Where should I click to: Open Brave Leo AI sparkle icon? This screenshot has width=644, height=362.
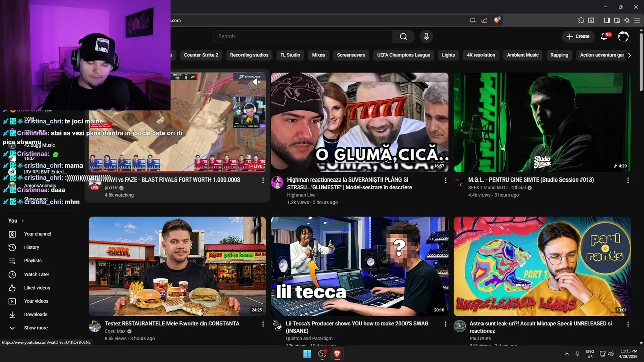point(627,20)
